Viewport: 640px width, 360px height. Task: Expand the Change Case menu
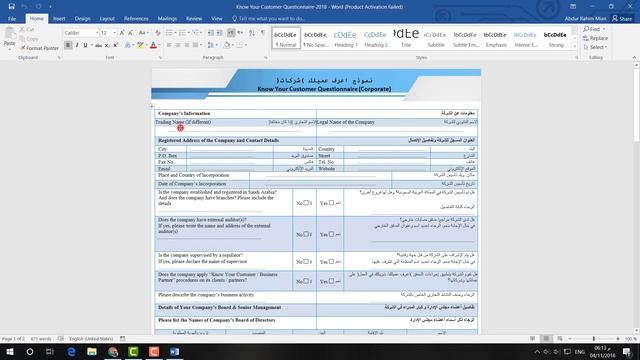click(143, 33)
